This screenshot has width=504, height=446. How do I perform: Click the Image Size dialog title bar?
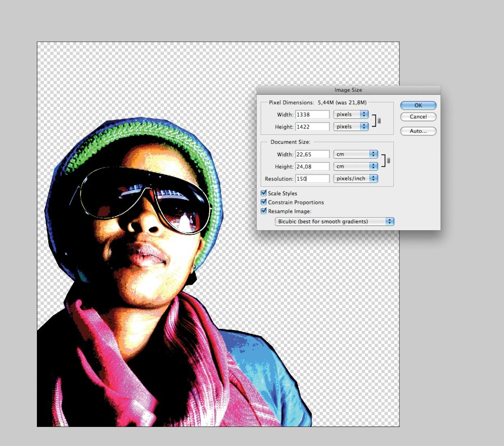[x=348, y=90]
